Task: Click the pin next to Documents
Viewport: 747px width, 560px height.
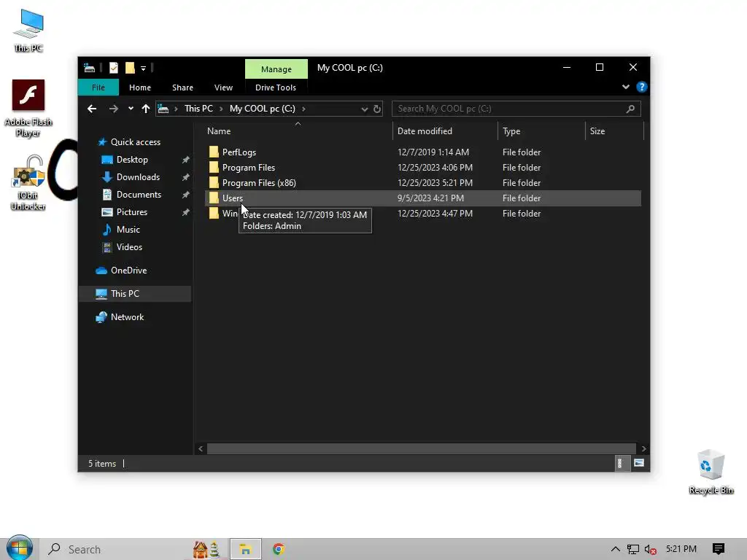Action: (x=185, y=195)
